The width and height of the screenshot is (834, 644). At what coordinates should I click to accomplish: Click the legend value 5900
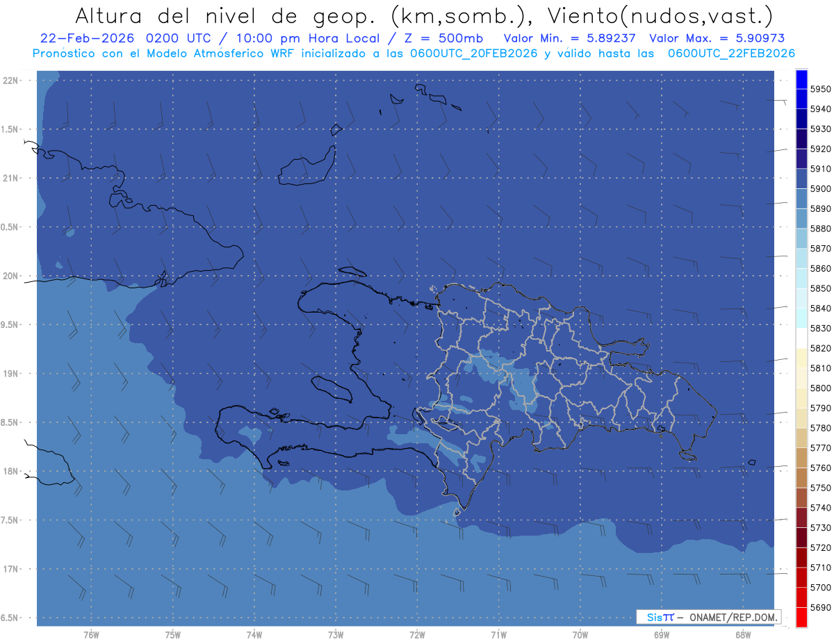[x=821, y=188]
